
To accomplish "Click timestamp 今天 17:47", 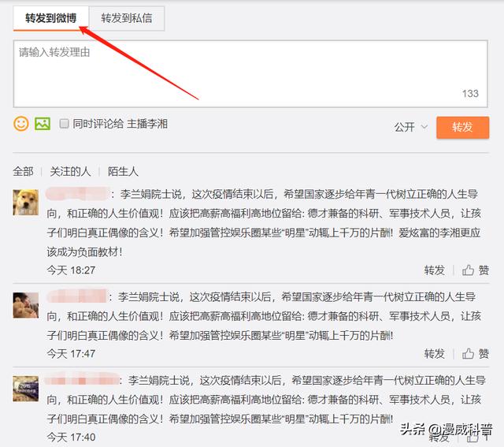I will (71, 354).
